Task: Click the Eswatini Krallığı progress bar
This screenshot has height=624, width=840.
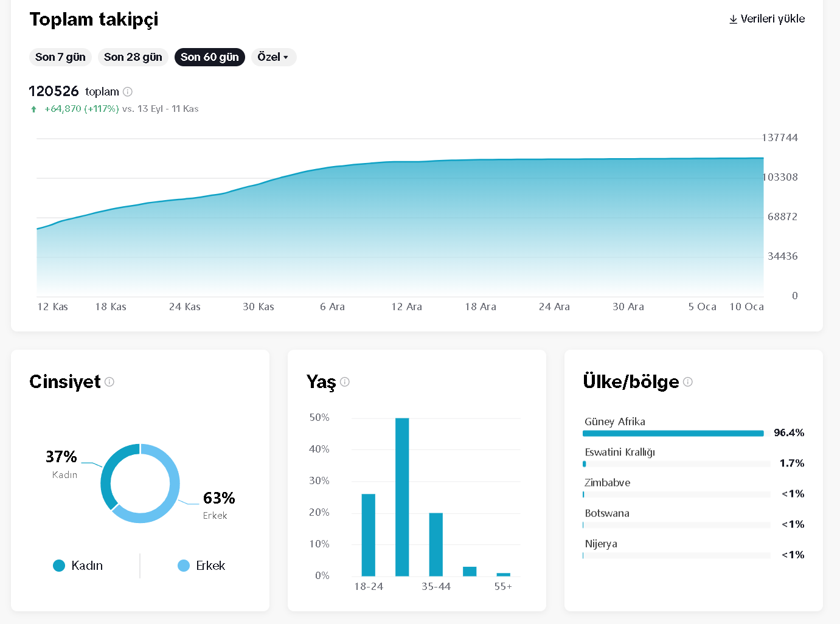Action: pos(676,464)
